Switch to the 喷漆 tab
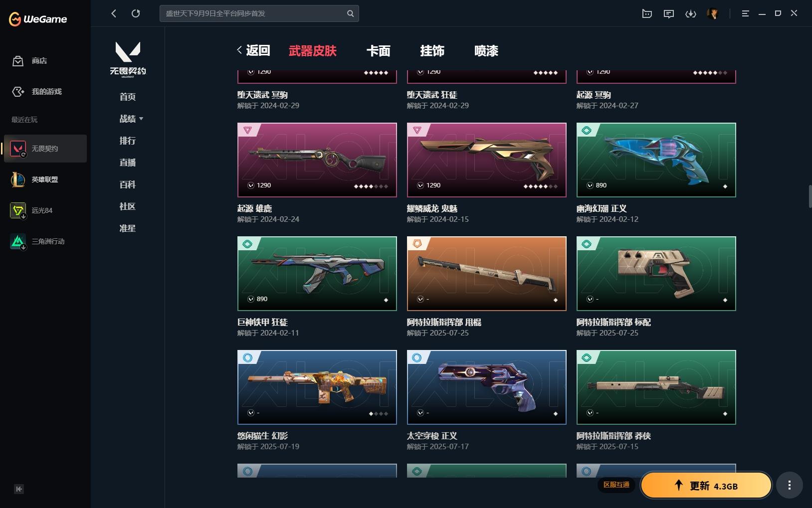812x508 pixels. coord(486,51)
